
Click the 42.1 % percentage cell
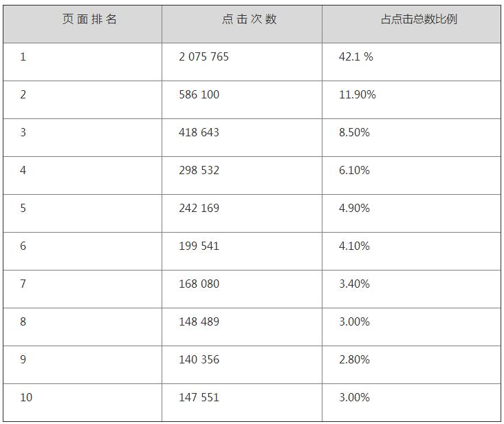click(356, 57)
